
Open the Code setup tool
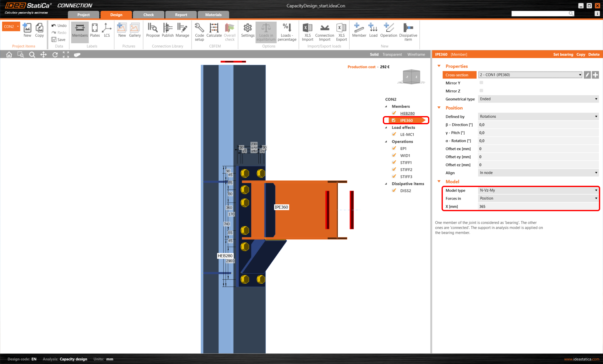click(x=199, y=31)
